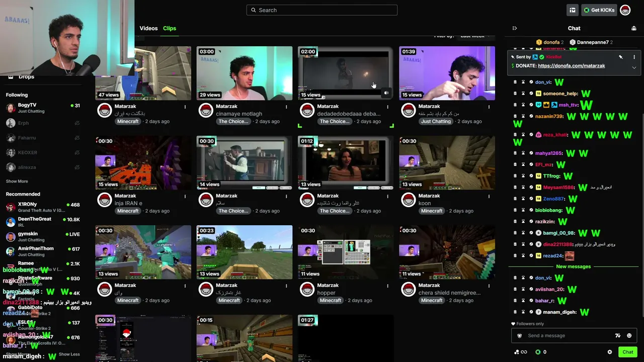
Task: Open the chera shield nemigiree clip thumbnail
Action: [x=447, y=252]
